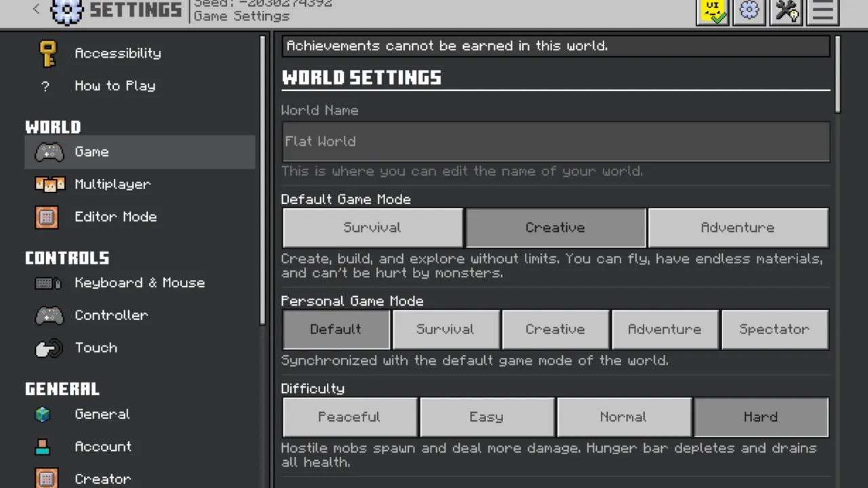
Task: Click the Touch hand icon
Action: pyautogui.click(x=48, y=348)
